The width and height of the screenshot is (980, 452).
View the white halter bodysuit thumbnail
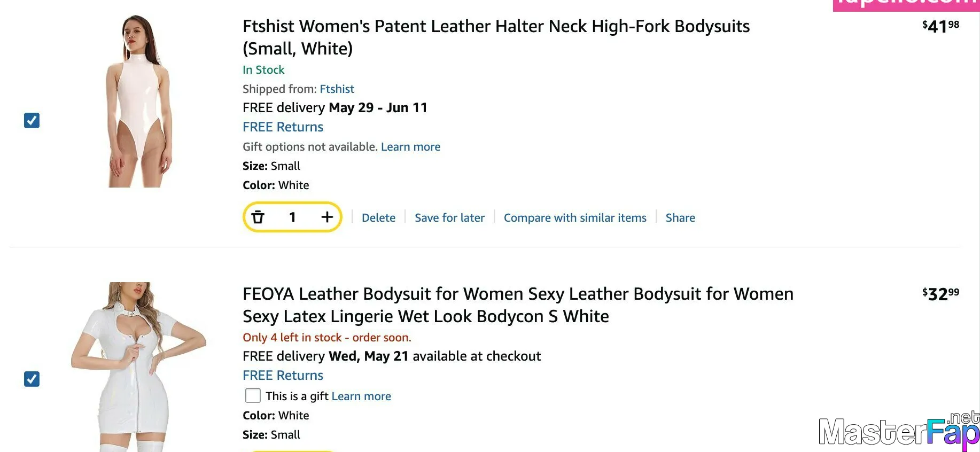point(139,101)
